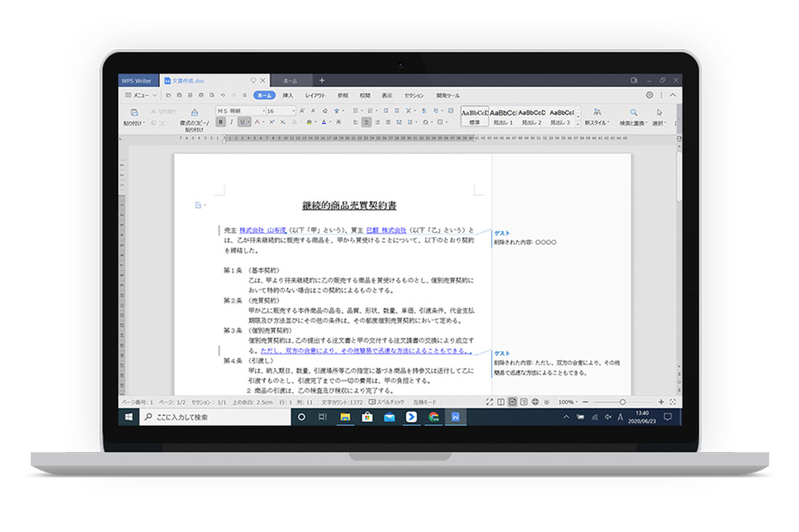Click the settings gear icon near ribbon
The image size is (799, 532).
click(649, 95)
